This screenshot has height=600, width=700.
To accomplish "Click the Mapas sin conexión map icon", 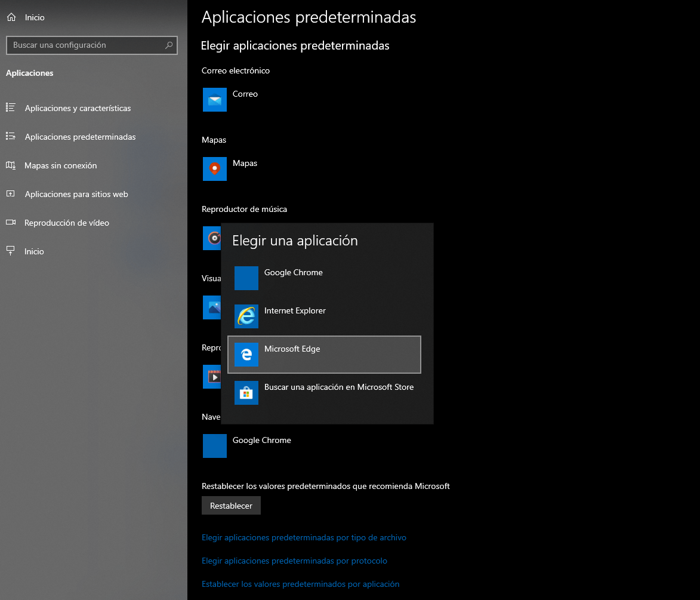I will (x=11, y=165).
